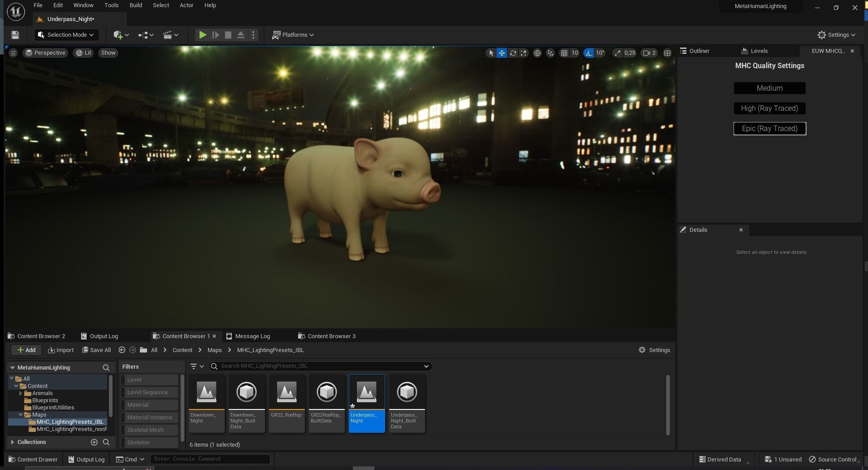Start Play in Editor

tap(203, 35)
